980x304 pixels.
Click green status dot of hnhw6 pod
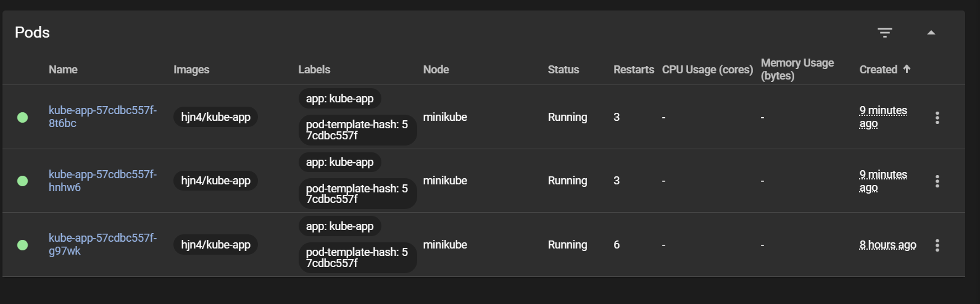click(x=23, y=181)
